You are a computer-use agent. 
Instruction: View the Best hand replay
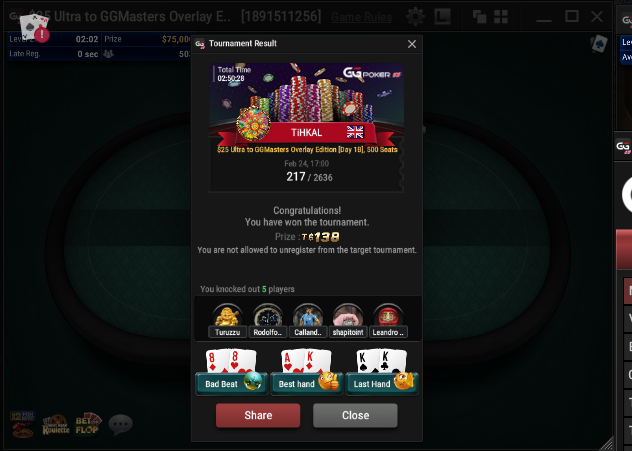pyautogui.click(x=307, y=372)
